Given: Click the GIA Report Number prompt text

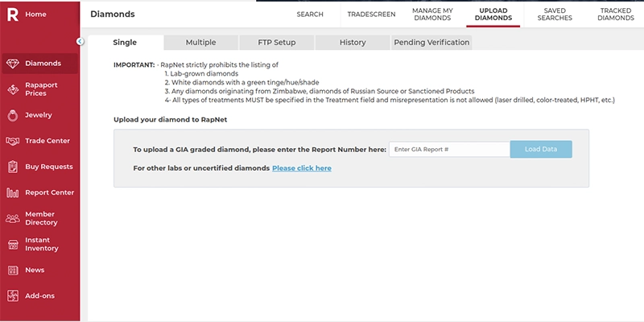Looking at the screenshot, I should (259, 150).
